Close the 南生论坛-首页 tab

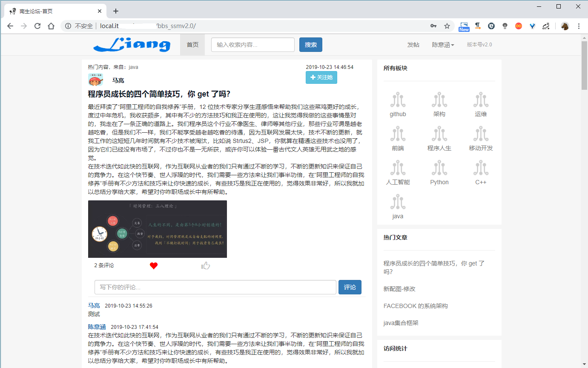(100, 11)
